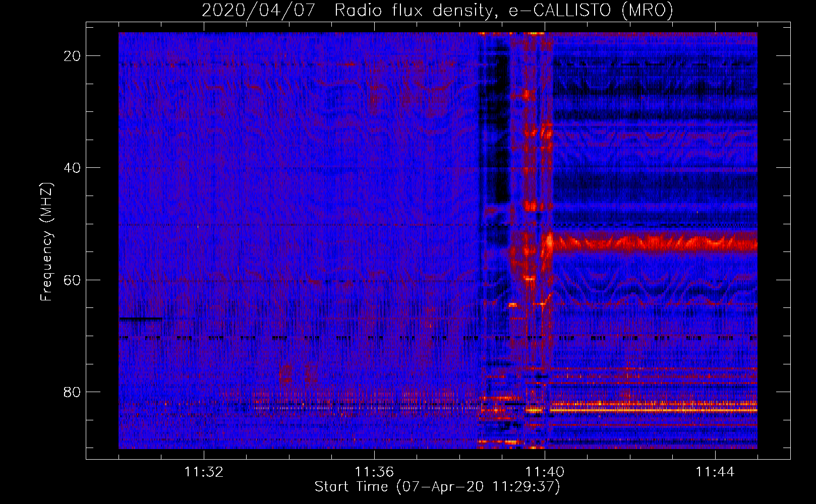
Task: Click the 11:32 time tick label
Action: (204, 472)
